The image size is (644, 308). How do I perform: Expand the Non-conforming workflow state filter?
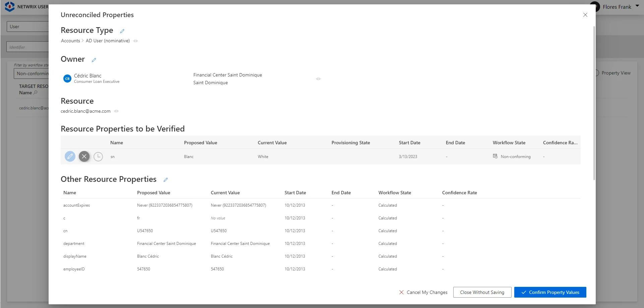click(32, 73)
